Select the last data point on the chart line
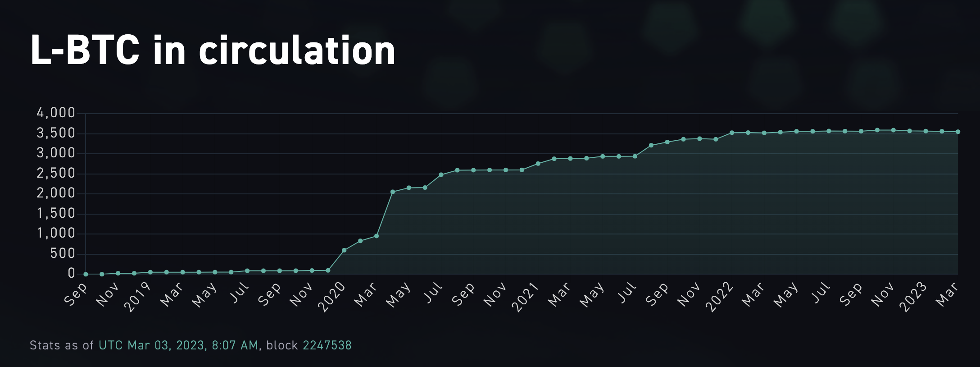Image resolution: width=980 pixels, height=367 pixels. tap(958, 132)
